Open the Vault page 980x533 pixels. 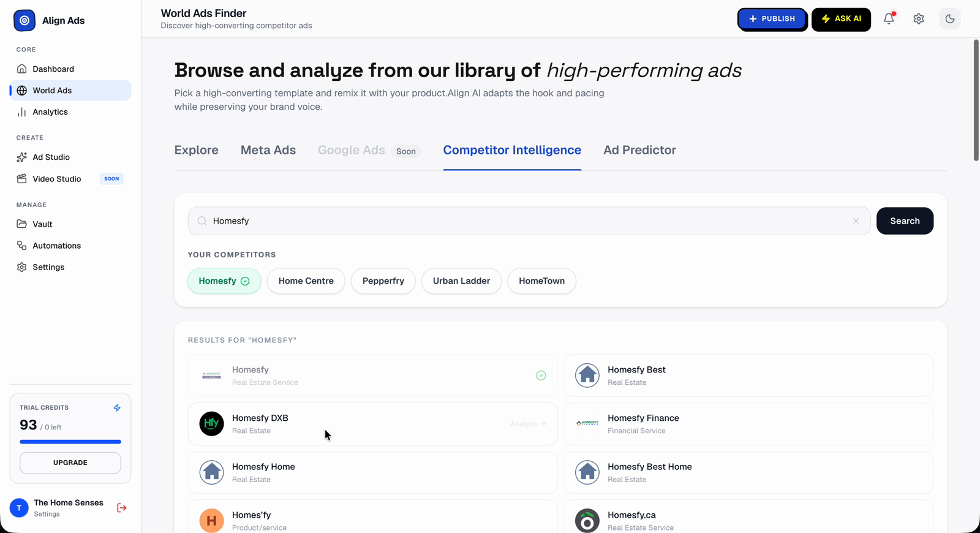[x=70, y=224]
